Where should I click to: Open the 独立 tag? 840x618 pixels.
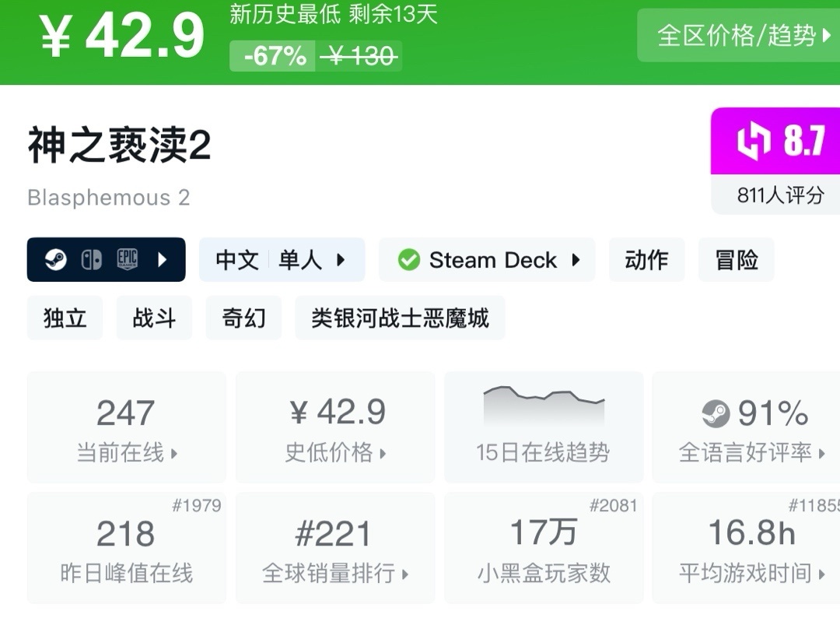(x=65, y=318)
